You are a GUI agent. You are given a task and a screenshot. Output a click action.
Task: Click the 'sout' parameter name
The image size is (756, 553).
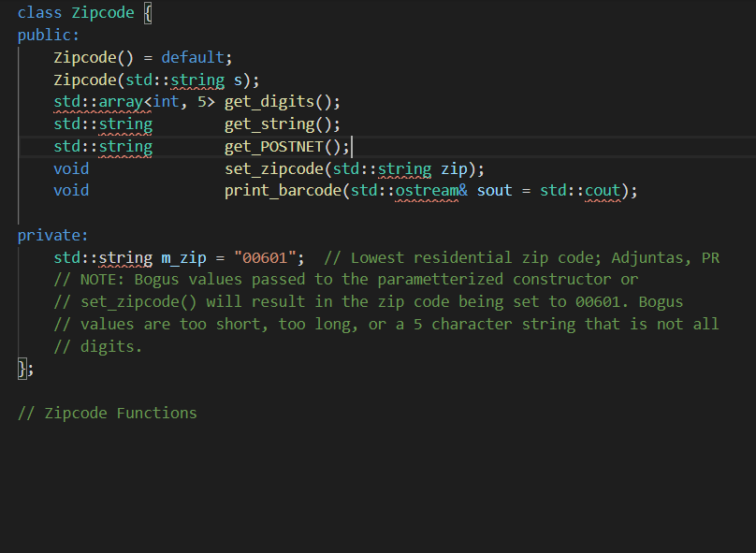pos(494,191)
